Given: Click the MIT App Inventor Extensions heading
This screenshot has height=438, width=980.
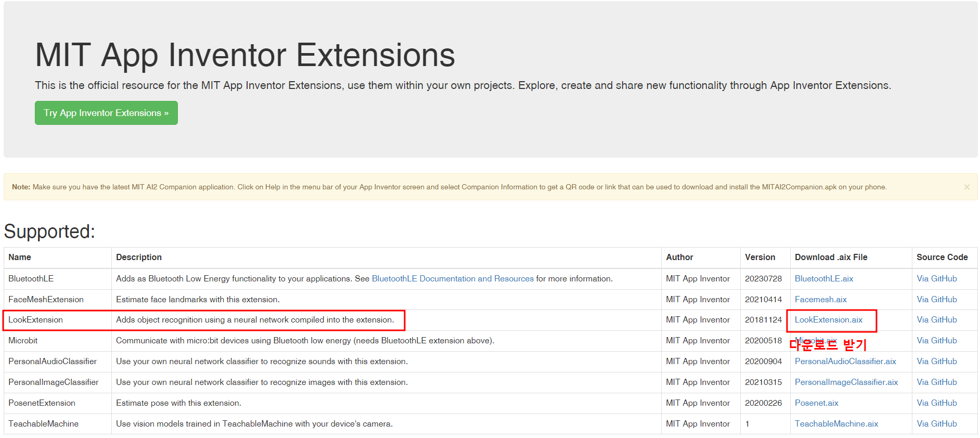Looking at the screenshot, I should pyautogui.click(x=245, y=55).
